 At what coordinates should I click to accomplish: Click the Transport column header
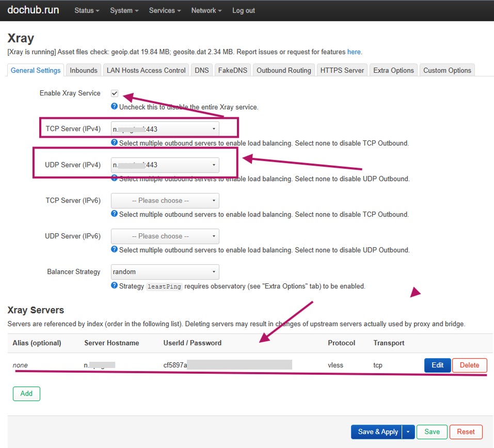click(x=389, y=343)
